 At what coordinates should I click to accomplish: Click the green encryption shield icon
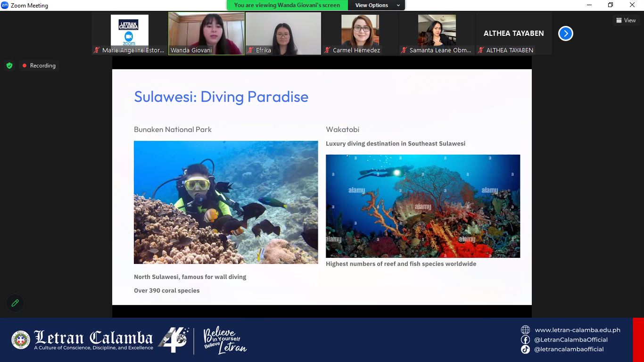point(9,66)
